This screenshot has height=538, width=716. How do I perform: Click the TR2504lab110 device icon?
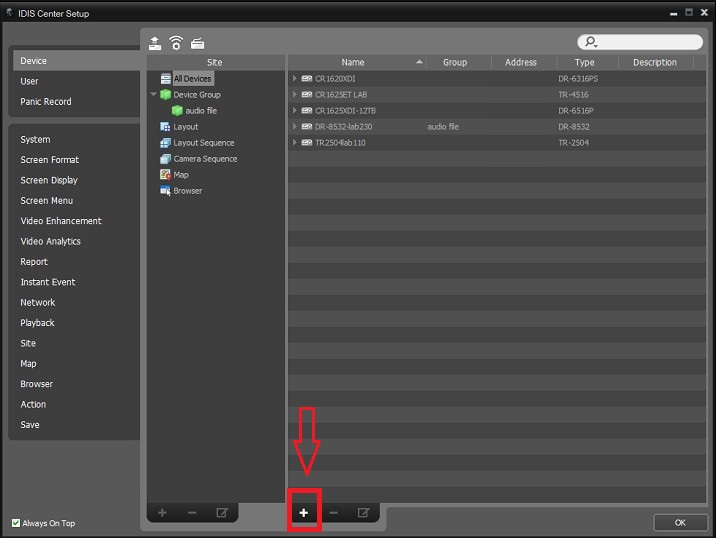307,142
